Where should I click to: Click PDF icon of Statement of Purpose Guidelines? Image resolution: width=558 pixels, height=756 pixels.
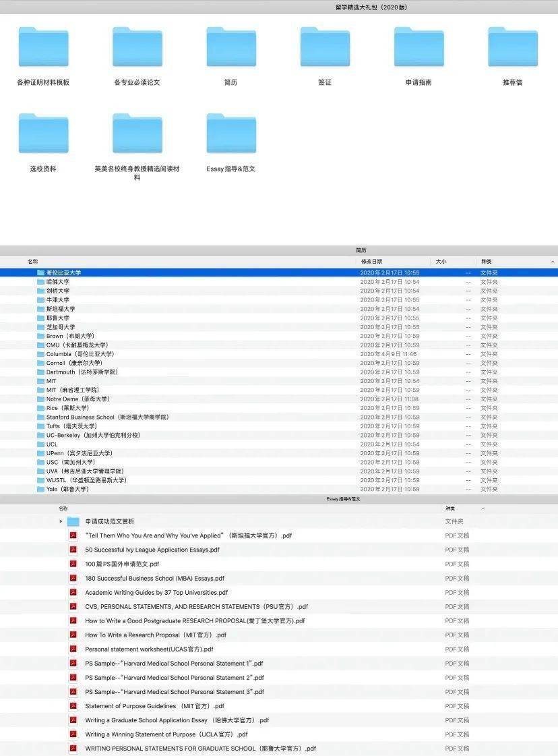coord(73,706)
